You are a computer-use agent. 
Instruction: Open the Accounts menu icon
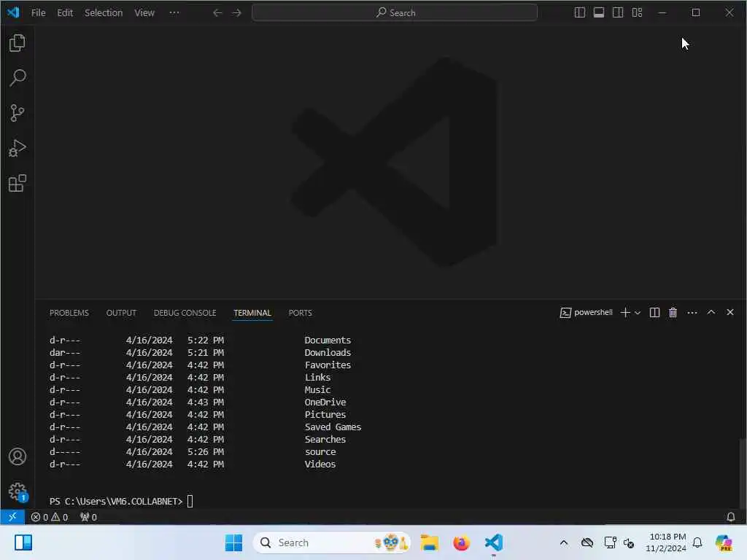18,456
